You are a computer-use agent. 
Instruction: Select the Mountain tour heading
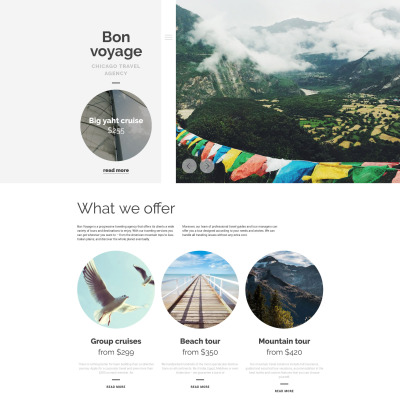pyautogui.click(x=284, y=341)
